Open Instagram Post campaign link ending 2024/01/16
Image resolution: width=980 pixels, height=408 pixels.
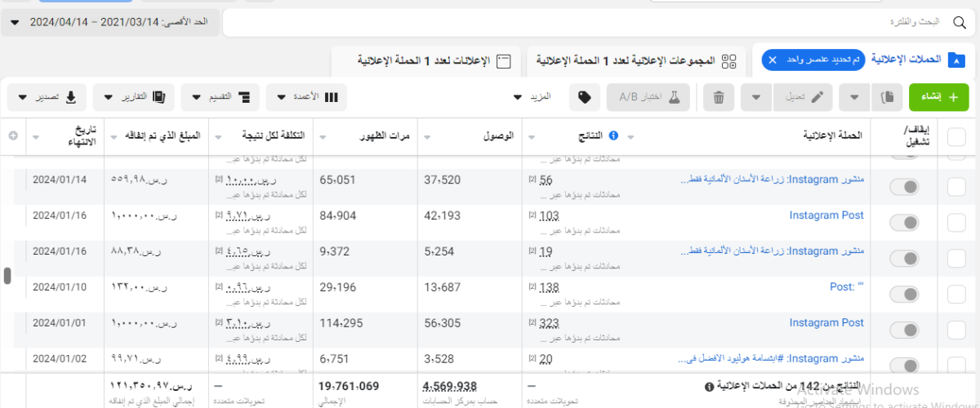(826, 215)
